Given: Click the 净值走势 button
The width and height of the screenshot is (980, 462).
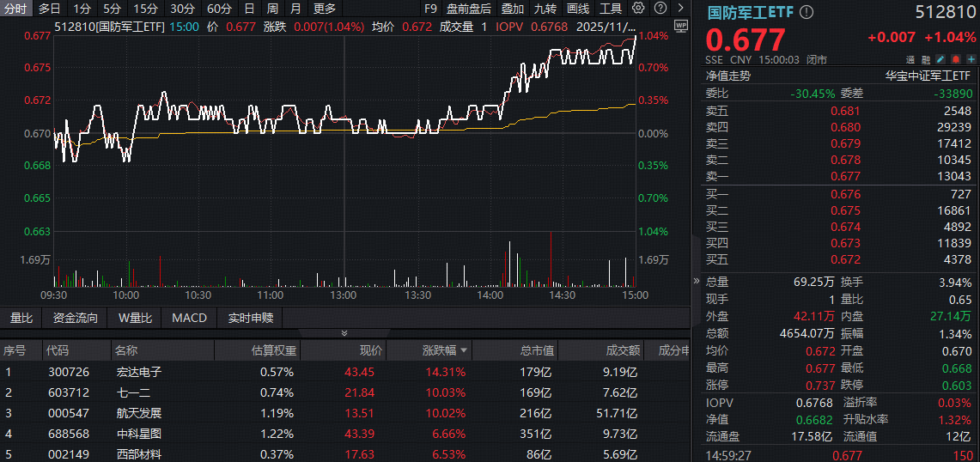Looking at the screenshot, I should [x=727, y=76].
